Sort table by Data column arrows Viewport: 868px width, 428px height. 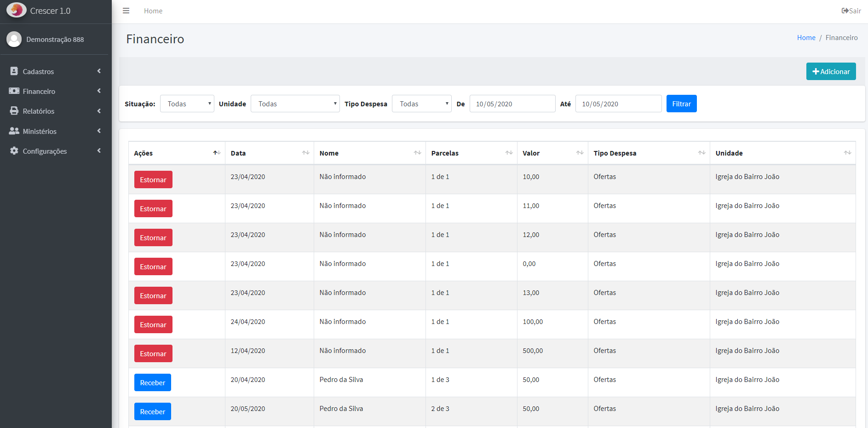(x=305, y=153)
